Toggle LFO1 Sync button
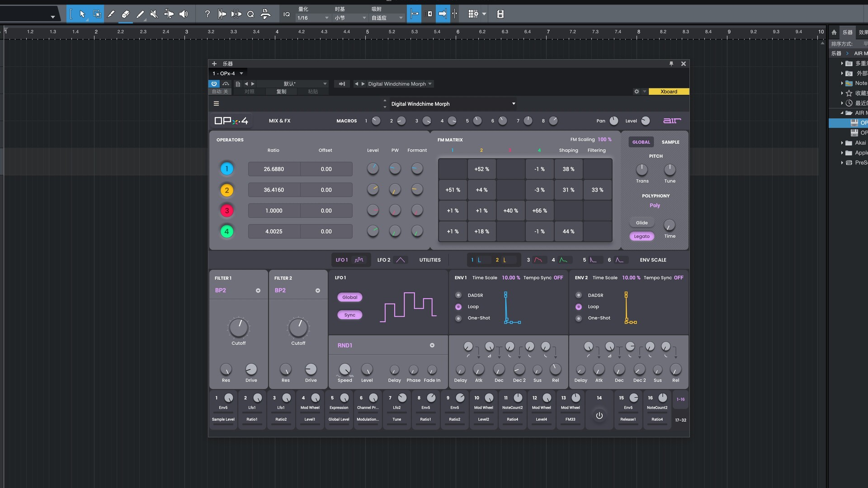This screenshot has height=488, width=868. pos(349,315)
